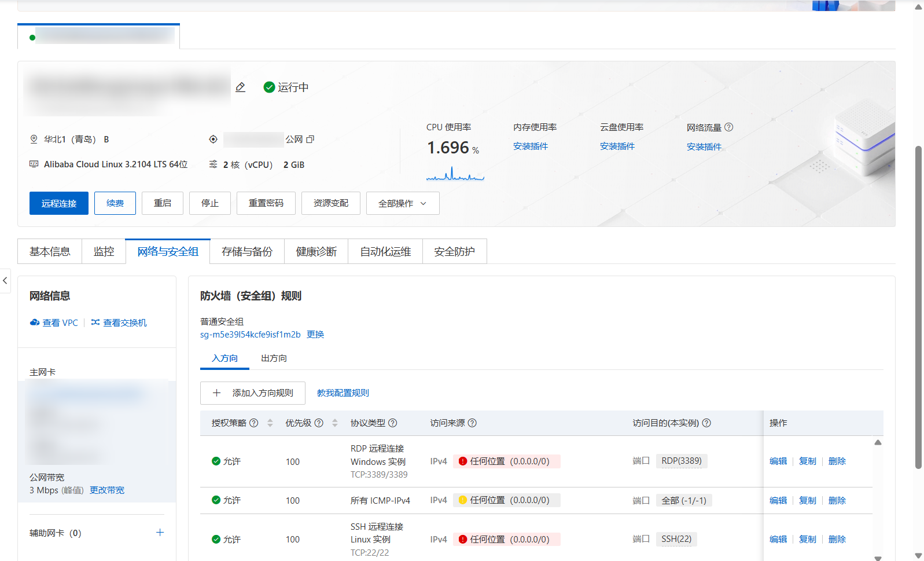Click the 重启 button

[x=163, y=203]
